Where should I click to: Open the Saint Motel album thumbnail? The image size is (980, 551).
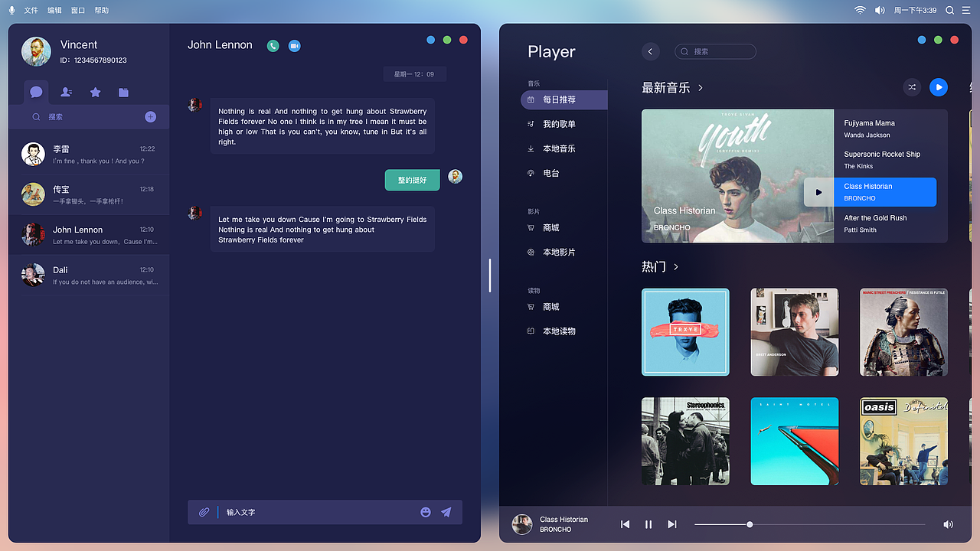pos(795,442)
